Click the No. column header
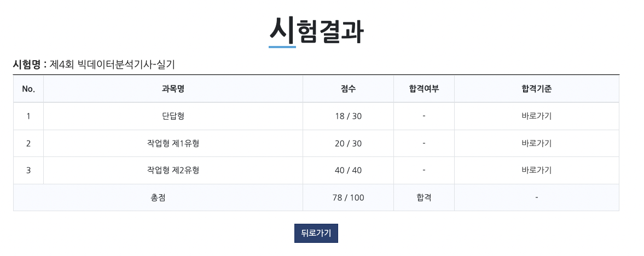 pyautogui.click(x=28, y=89)
